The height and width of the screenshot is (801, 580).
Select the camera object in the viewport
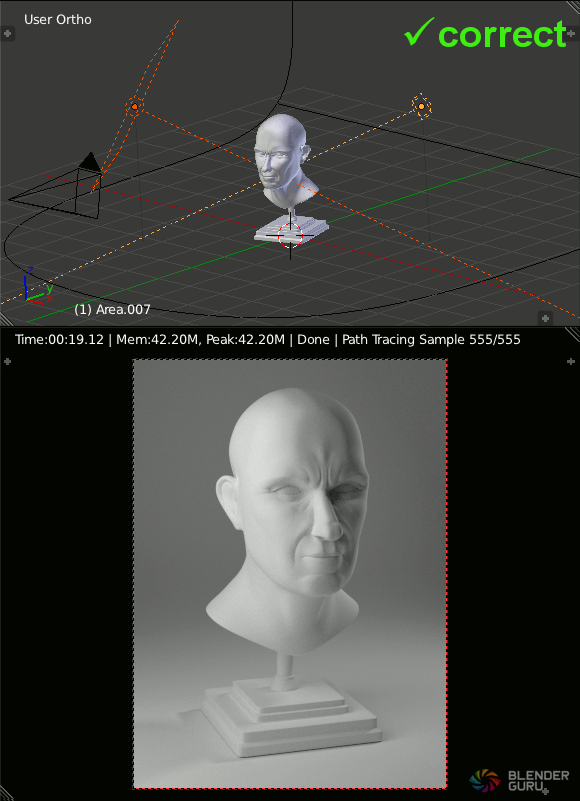pyautogui.click(x=55, y=186)
